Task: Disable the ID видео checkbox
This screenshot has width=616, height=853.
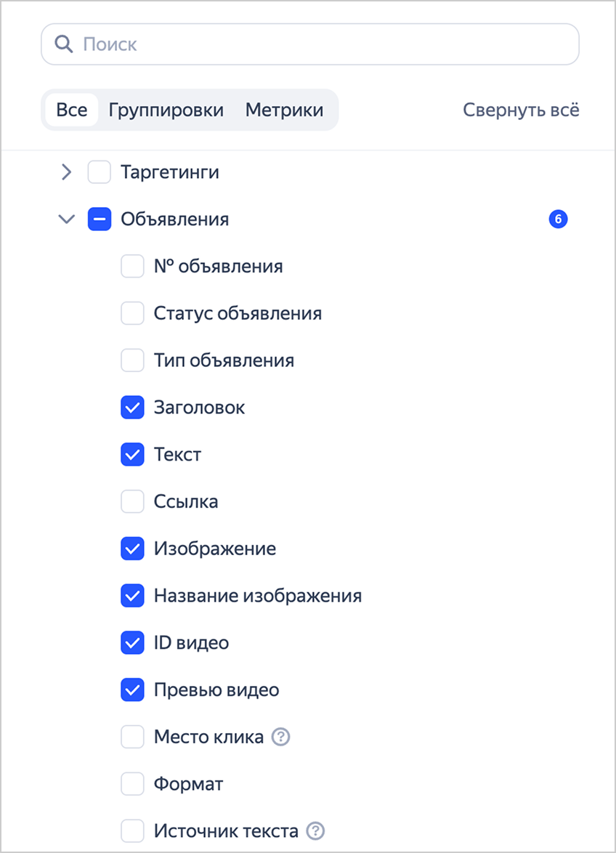Action: coord(132,643)
